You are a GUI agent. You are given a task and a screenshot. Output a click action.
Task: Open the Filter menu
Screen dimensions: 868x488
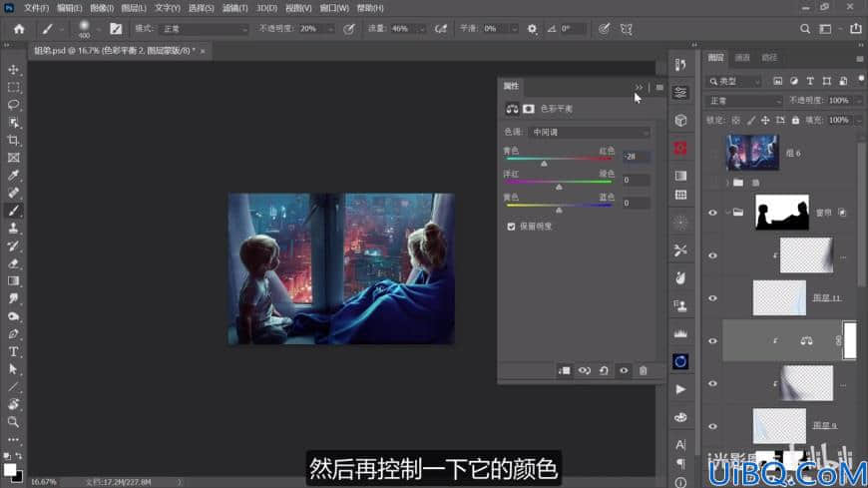235,8
